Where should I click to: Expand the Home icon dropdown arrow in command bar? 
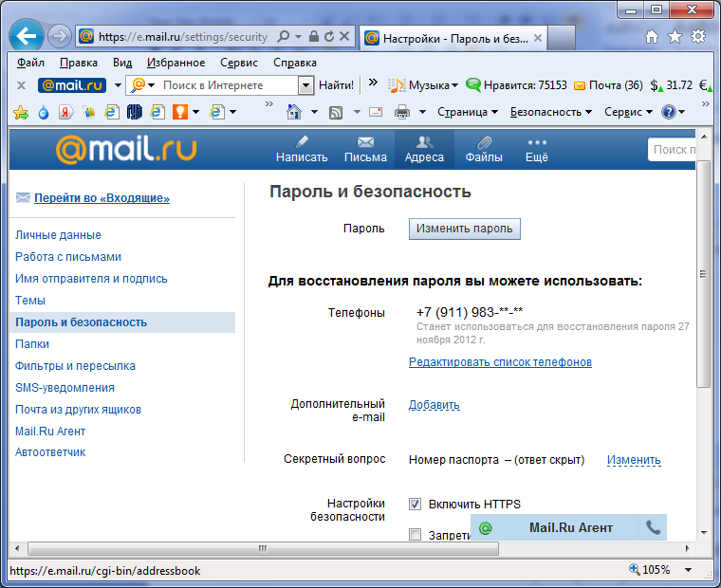pos(315,112)
